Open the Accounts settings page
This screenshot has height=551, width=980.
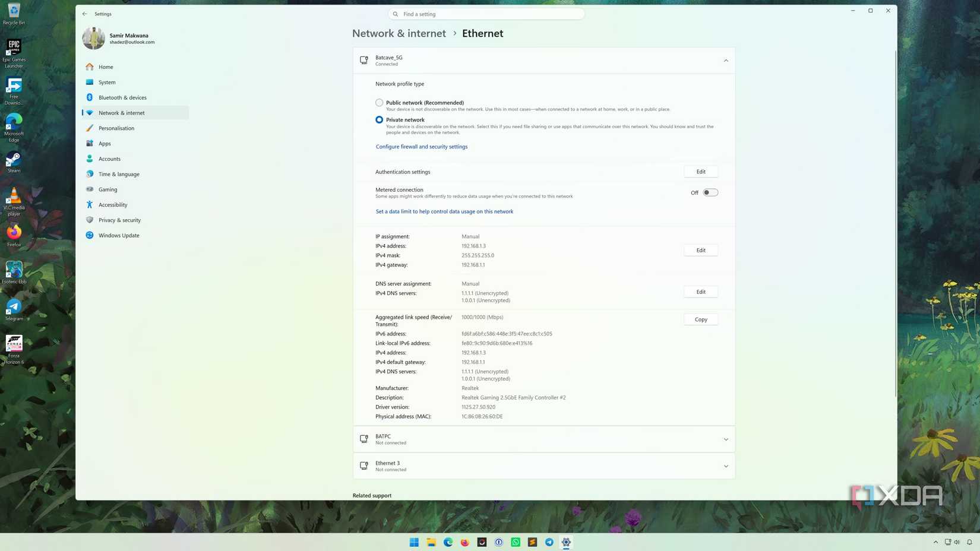135,159
